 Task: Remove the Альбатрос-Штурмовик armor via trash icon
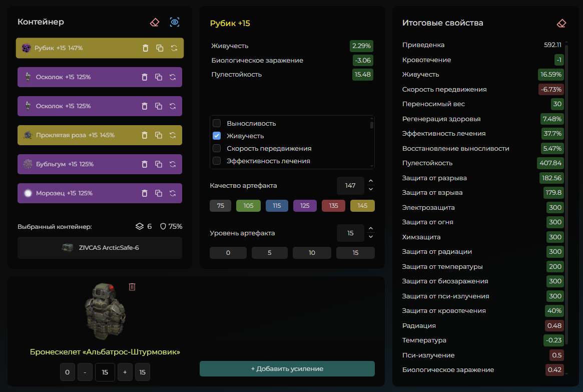click(132, 287)
